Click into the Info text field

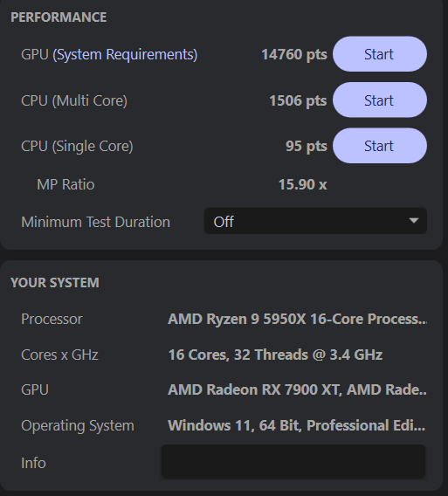293,462
